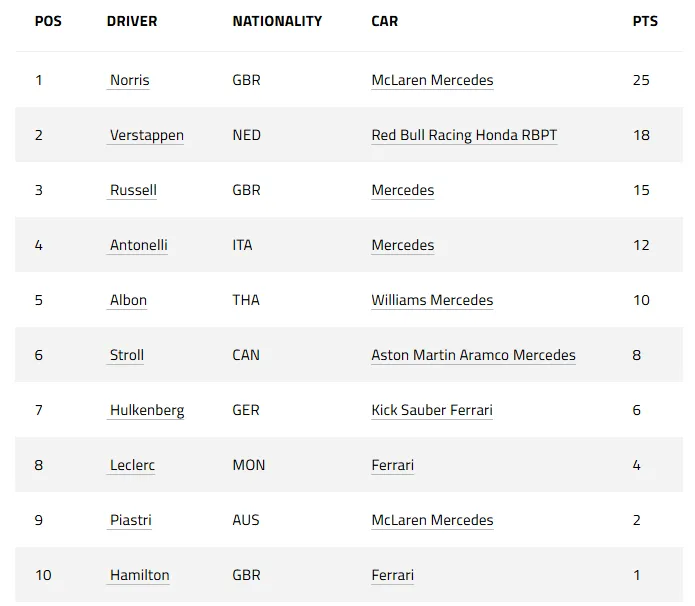Select Hamilton driver link
Image resolution: width=695 pixels, height=606 pixels.
coord(140,575)
